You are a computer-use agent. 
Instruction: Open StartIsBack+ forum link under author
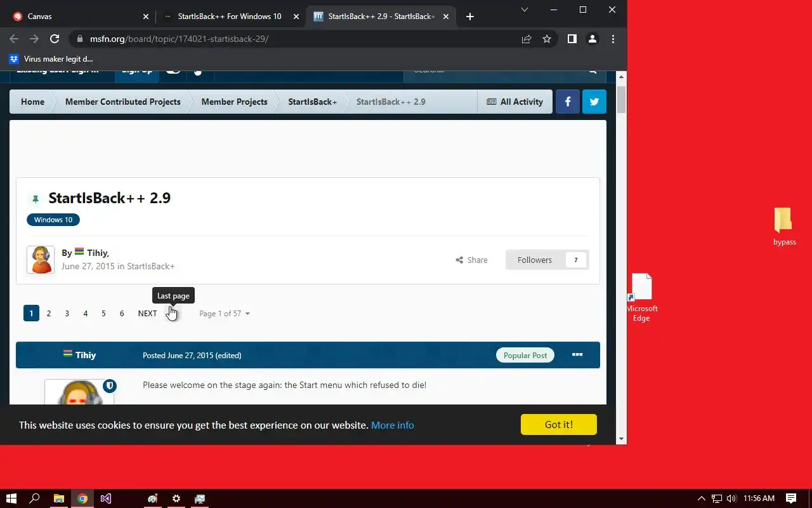tap(151, 266)
